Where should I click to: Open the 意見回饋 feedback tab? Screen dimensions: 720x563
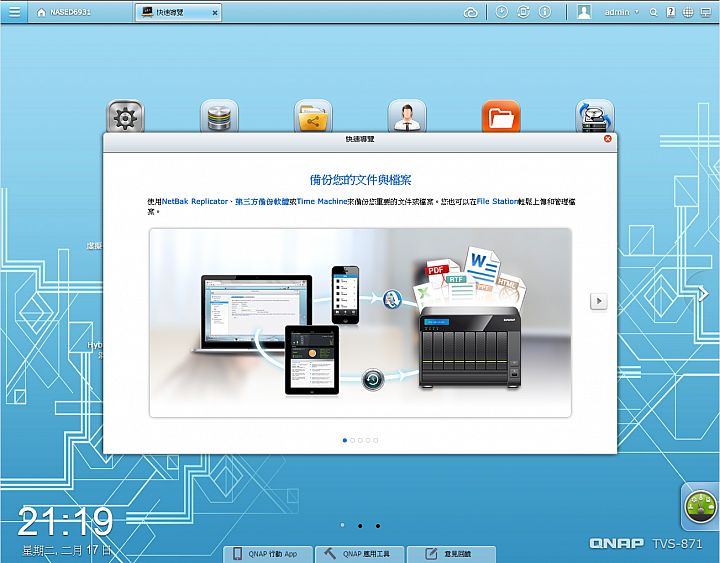point(451,554)
